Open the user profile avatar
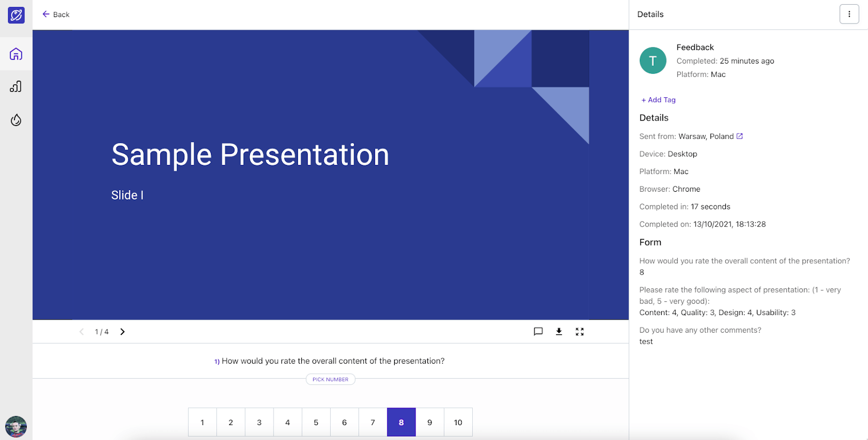The height and width of the screenshot is (440, 868). 16,427
